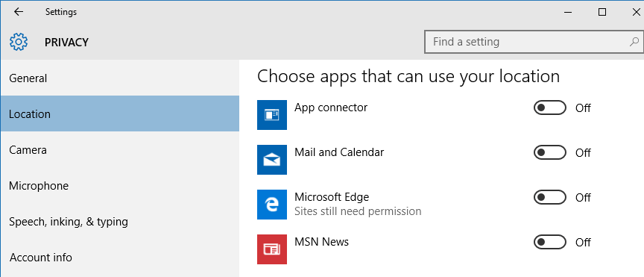Click the Privacy gear icon
The width and height of the screenshot is (644, 277).
click(19, 42)
